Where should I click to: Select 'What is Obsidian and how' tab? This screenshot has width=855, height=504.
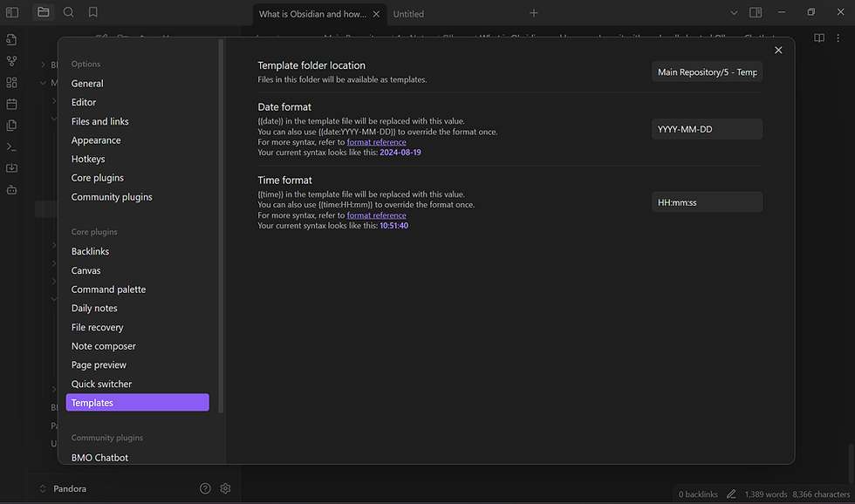[312, 14]
